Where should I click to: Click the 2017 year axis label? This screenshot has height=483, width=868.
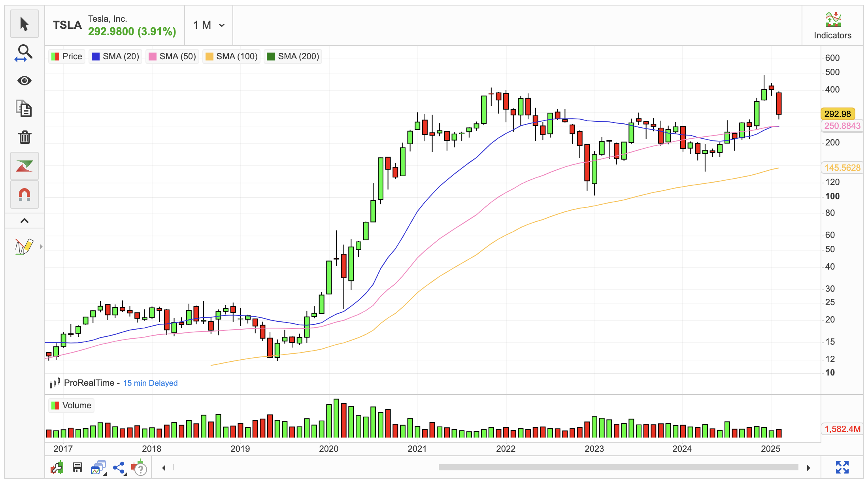[63, 449]
